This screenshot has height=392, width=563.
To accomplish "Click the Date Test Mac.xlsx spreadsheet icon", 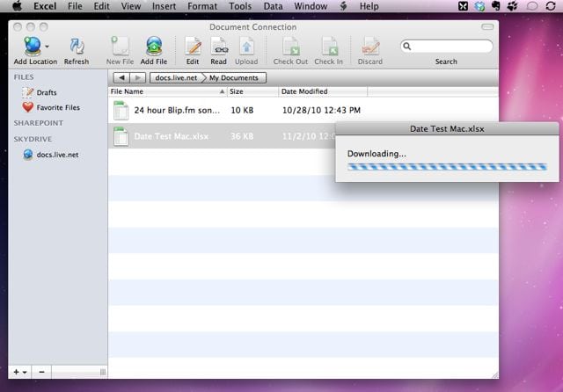I will 121,136.
